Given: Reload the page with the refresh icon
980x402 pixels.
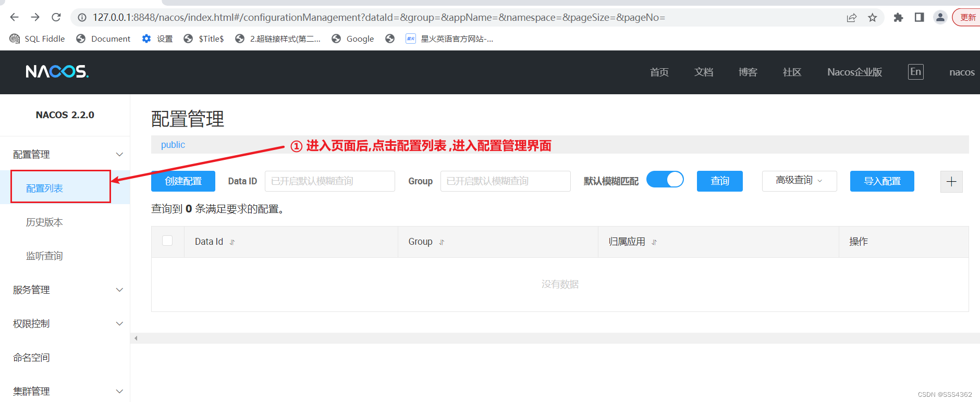Looking at the screenshot, I should (x=56, y=17).
